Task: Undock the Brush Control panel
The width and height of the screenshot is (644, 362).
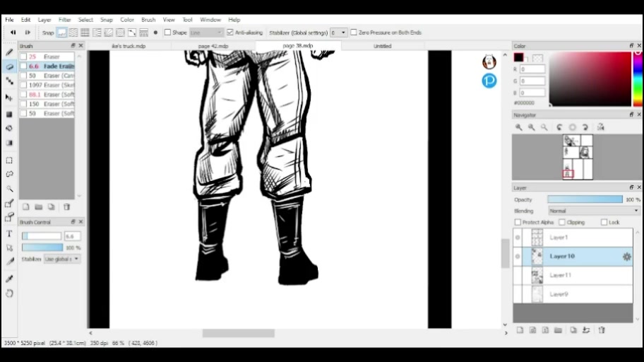Action: pyautogui.click(x=73, y=222)
